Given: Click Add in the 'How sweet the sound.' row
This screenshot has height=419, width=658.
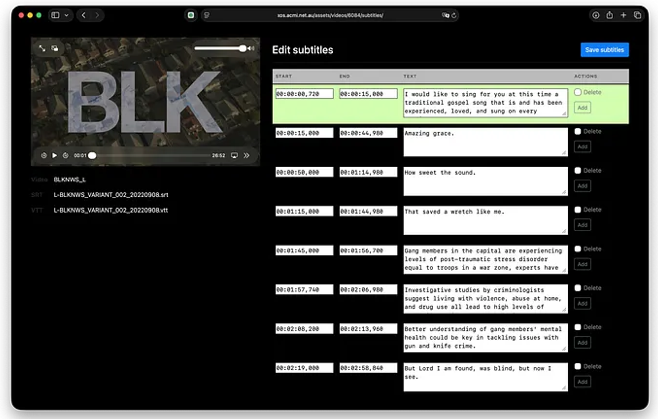Looking at the screenshot, I should point(582,186).
